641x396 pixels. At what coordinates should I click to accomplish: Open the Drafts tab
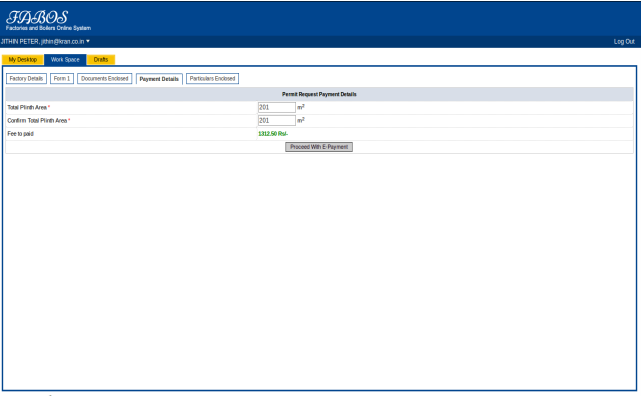coord(101,60)
